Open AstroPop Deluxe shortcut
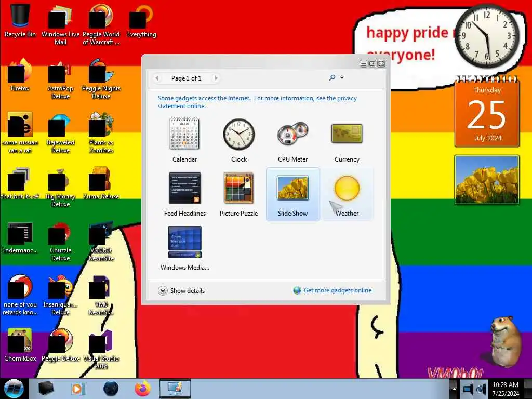The width and height of the screenshot is (532, 399). pos(60,79)
